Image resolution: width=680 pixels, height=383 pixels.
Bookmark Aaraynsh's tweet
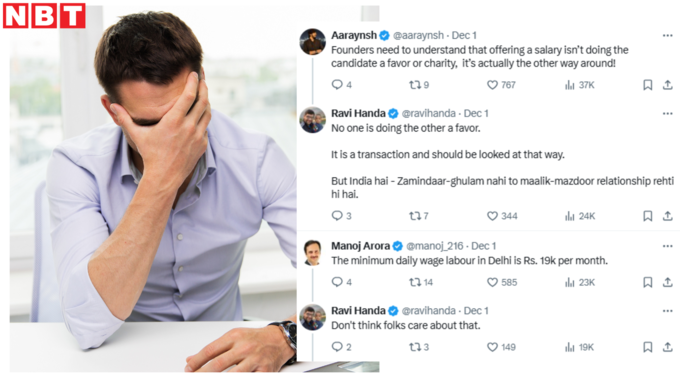click(x=647, y=85)
